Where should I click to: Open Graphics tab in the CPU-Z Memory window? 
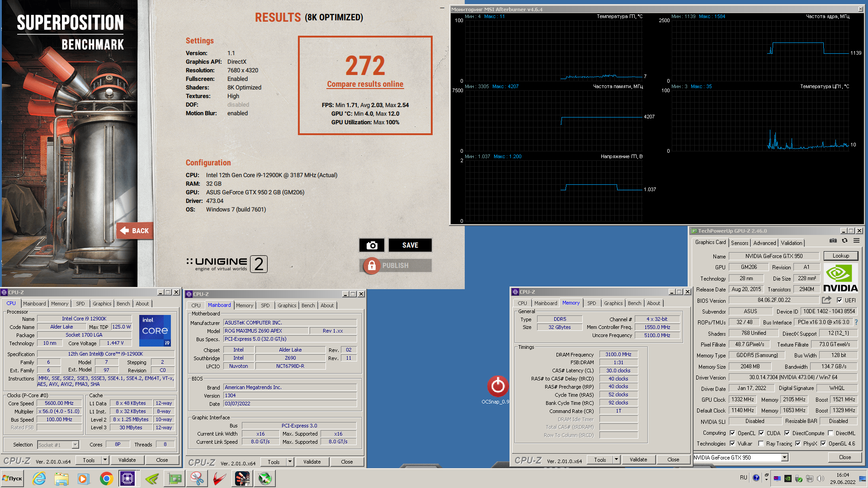click(x=613, y=303)
